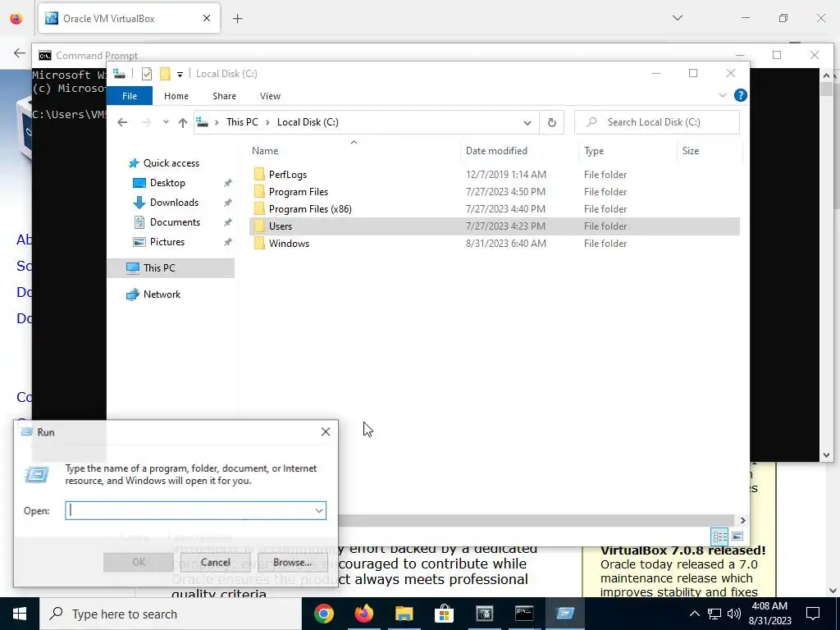
Task: Open the File tab in File Explorer
Action: (x=130, y=96)
